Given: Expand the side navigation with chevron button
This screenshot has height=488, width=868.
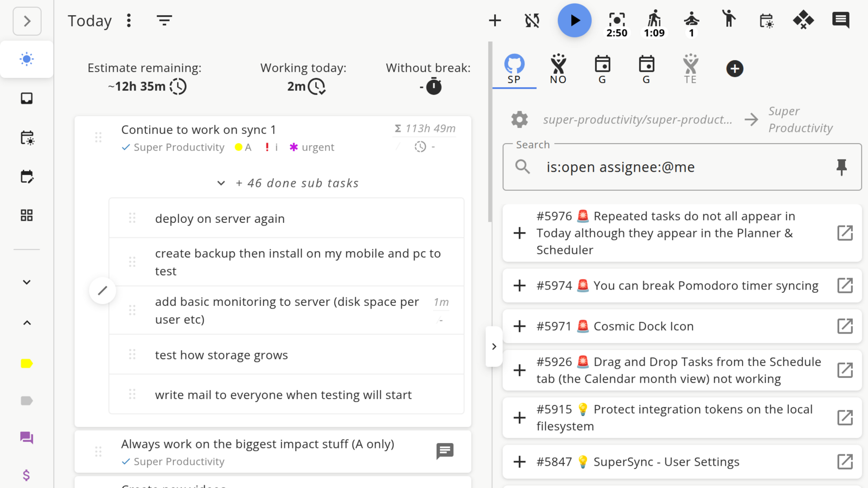Looking at the screenshot, I should coord(27,21).
